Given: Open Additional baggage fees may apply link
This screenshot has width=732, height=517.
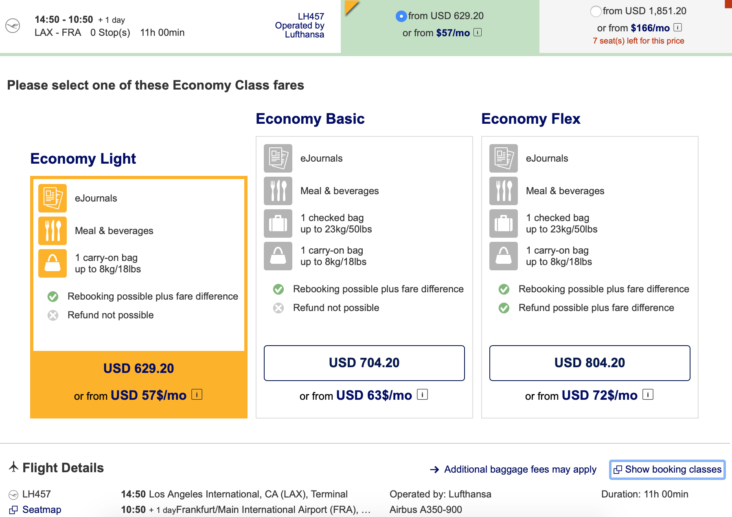Looking at the screenshot, I should (513, 469).
